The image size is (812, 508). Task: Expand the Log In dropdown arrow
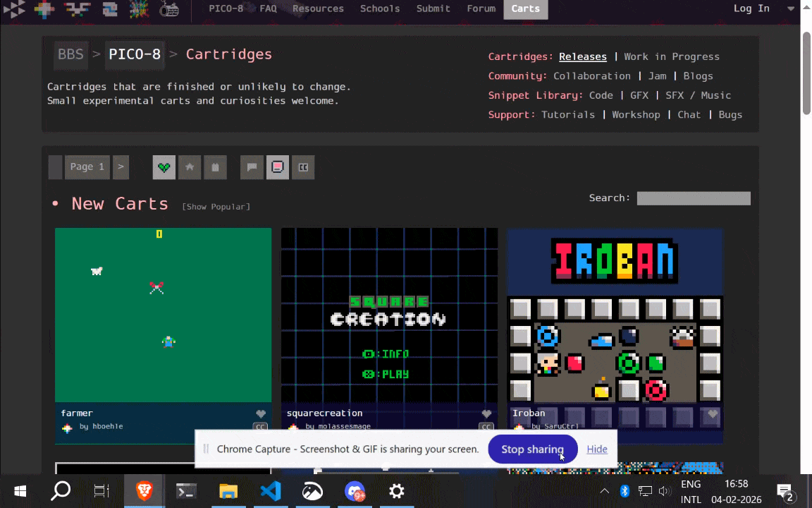point(791,8)
